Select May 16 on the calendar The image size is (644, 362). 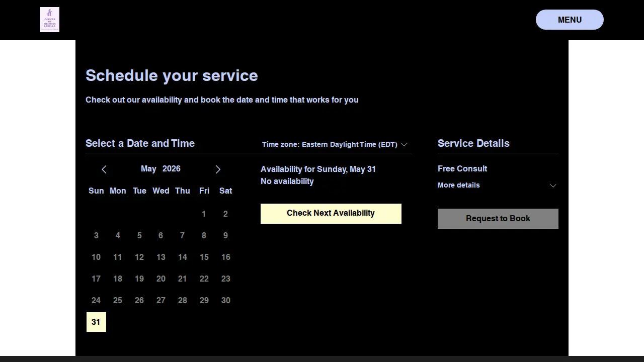click(x=225, y=257)
